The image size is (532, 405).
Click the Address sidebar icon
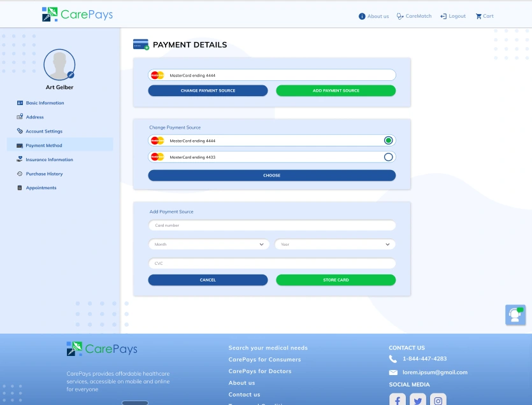click(x=20, y=117)
